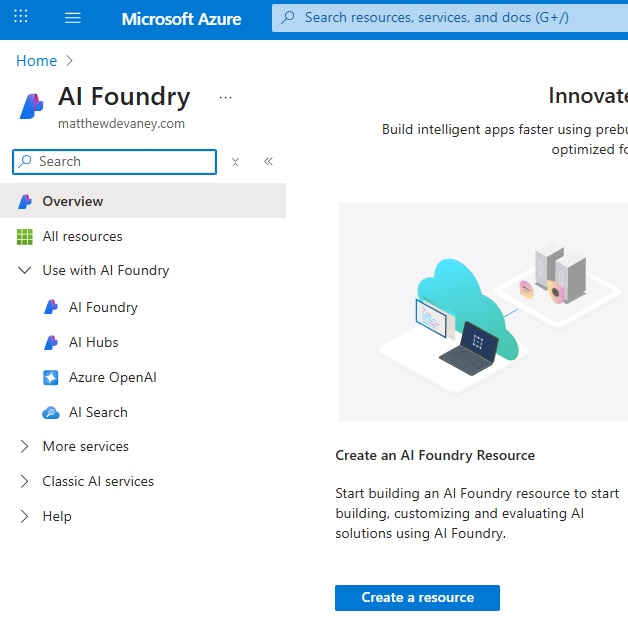Collapse the Use with AI Foundry section

[x=25, y=270]
